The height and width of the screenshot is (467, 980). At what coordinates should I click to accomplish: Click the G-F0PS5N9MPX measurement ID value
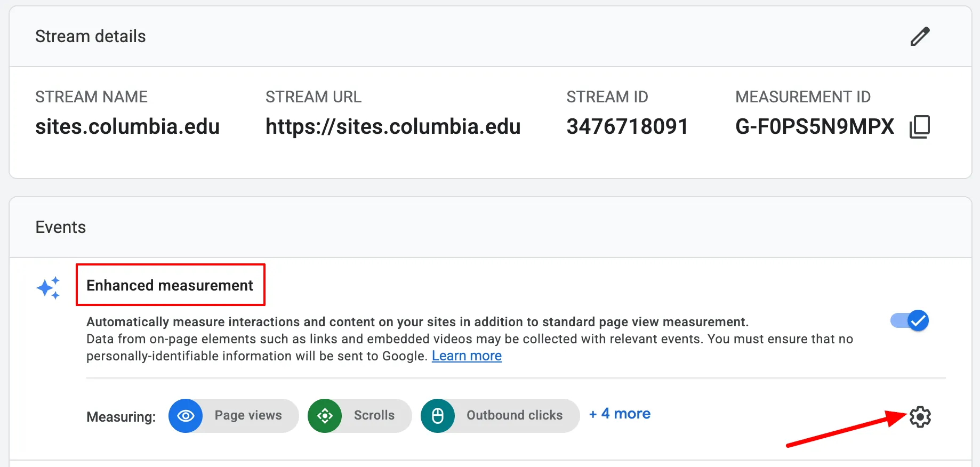click(x=815, y=127)
